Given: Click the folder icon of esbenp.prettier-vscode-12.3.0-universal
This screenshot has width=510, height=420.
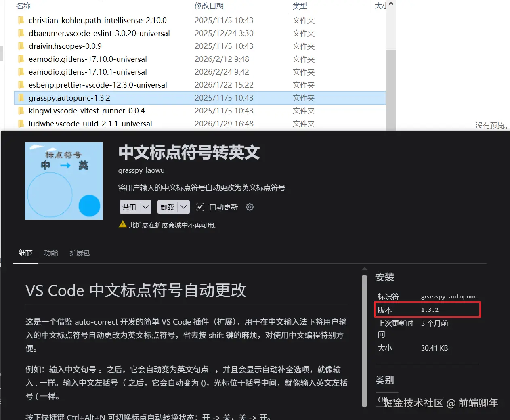Looking at the screenshot, I should tap(21, 85).
